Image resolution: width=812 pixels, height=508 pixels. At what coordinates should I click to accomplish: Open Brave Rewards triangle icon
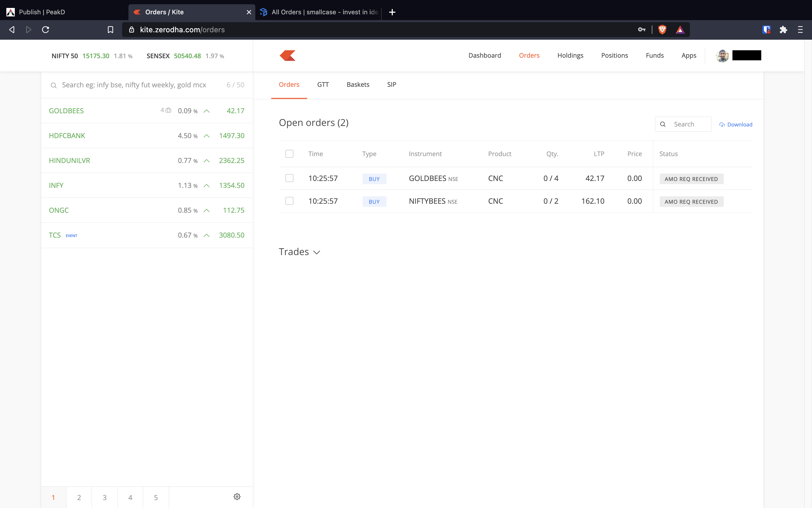(x=680, y=30)
